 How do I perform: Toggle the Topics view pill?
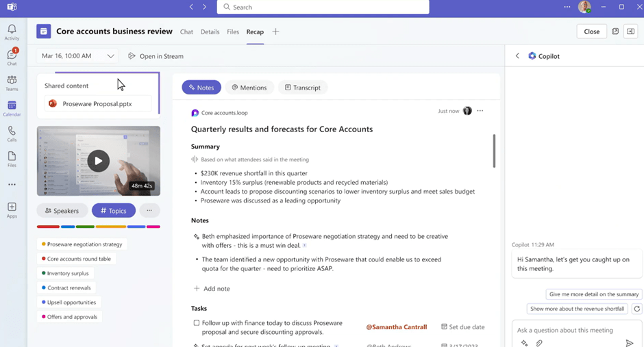click(114, 211)
